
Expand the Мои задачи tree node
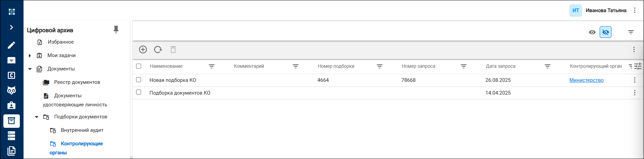pyautogui.click(x=30, y=56)
